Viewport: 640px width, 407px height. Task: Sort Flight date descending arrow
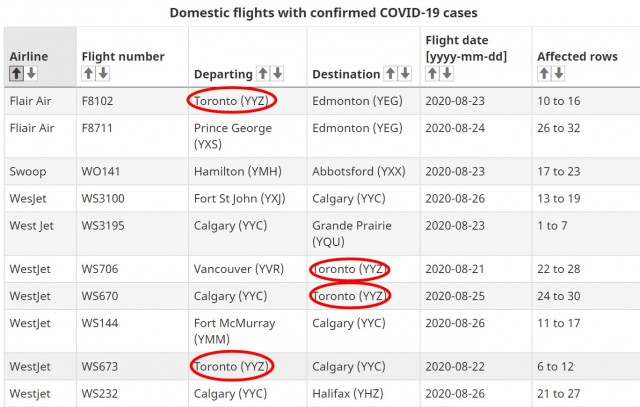pyautogui.click(x=446, y=73)
